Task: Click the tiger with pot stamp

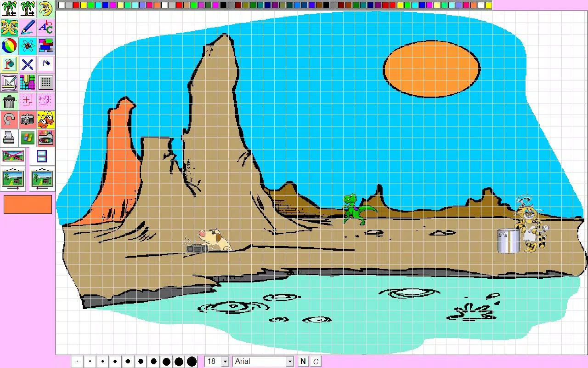Action: click(523, 225)
